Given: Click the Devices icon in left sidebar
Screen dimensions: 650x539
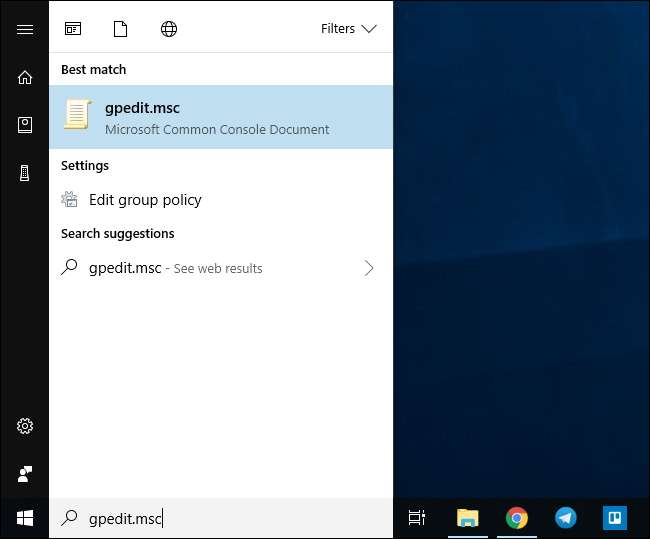Looking at the screenshot, I should [24, 173].
